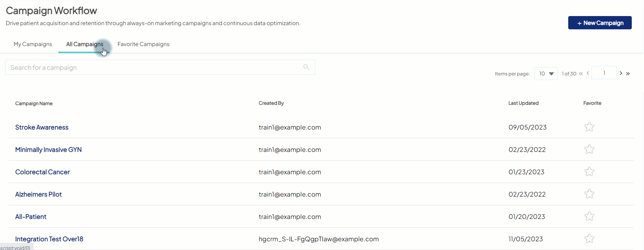Favorite the All-Patient campaign

[589, 216]
